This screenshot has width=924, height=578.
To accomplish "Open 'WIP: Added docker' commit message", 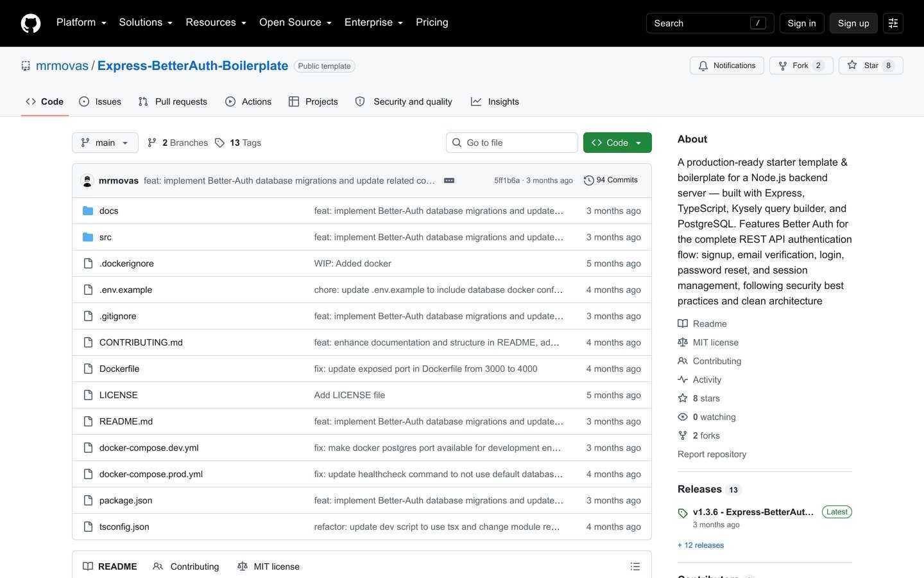I will pyautogui.click(x=352, y=263).
